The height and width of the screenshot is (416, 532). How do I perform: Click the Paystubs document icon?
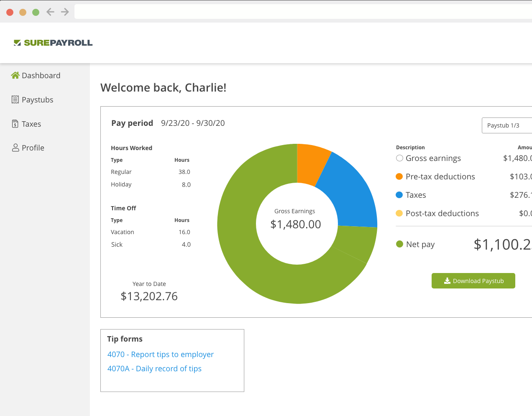(x=15, y=100)
